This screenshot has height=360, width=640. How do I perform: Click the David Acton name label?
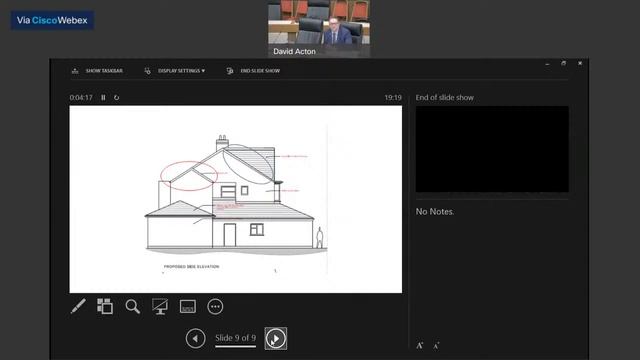tap(294, 51)
